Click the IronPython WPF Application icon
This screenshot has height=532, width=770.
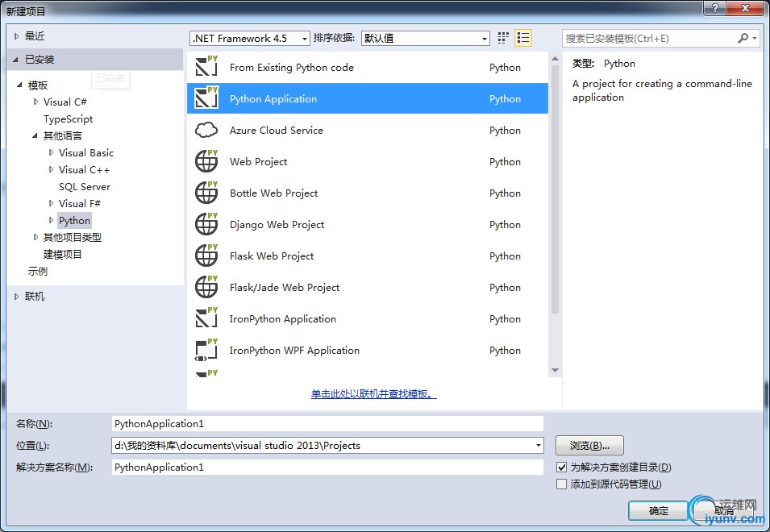tap(206, 350)
